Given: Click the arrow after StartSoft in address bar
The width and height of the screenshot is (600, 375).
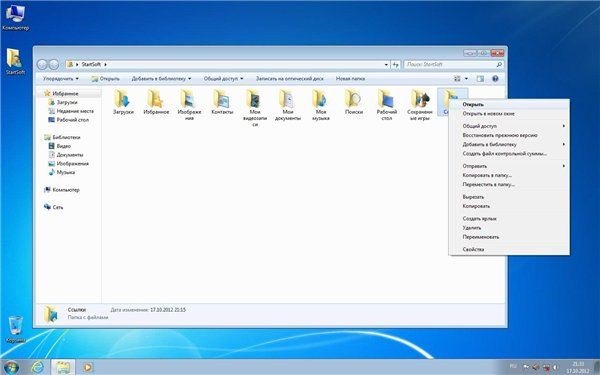Looking at the screenshot, I should pyautogui.click(x=106, y=65).
